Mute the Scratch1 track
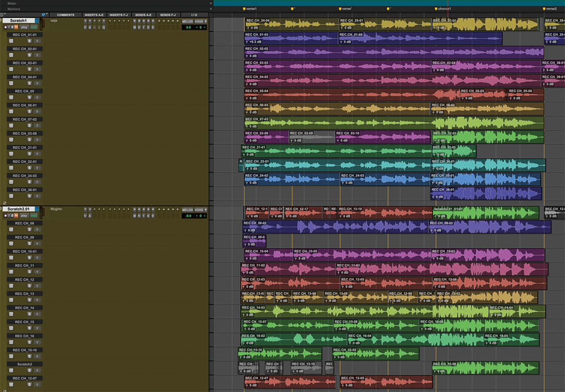The width and height of the screenshot is (565, 392). (x=16, y=27)
